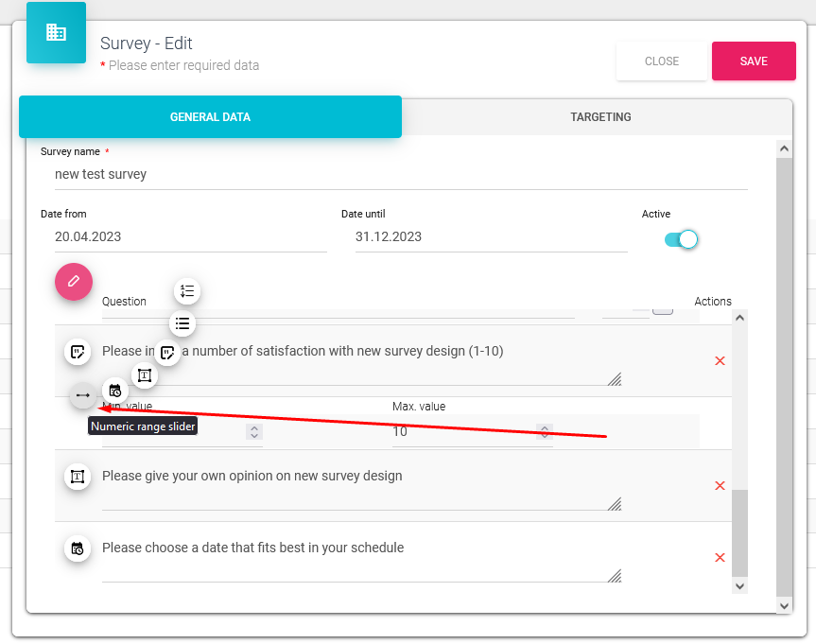Image resolution: width=816 pixels, height=644 pixels.
Task: Delete the 'choose a date' question
Action: (720, 558)
